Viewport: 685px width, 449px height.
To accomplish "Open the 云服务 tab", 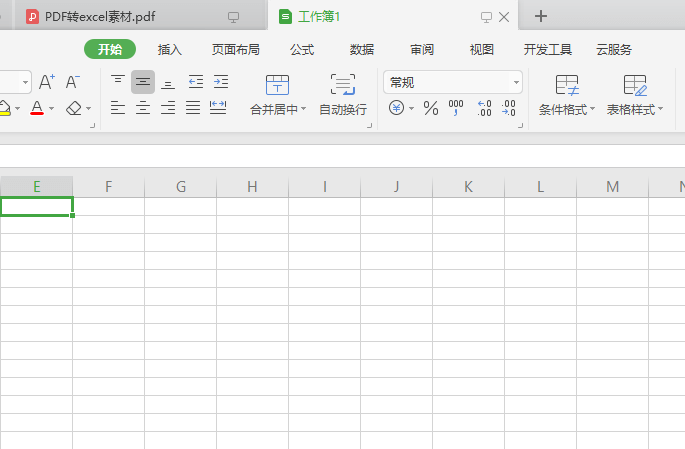I will pos(614,49).
